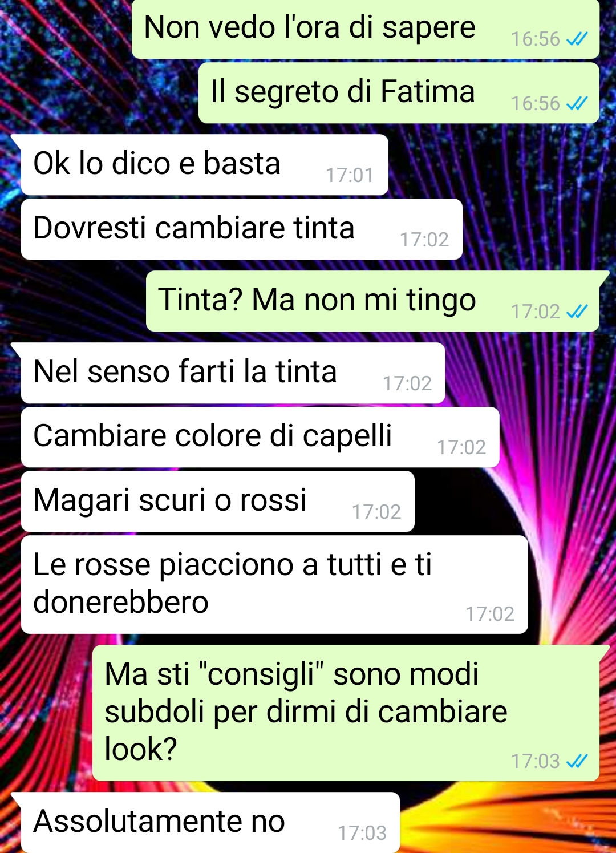Tap the 'Dovresti cambiare tinta' message bubble
Viewport: 616px width, 853px height.
tap(242, 229)
